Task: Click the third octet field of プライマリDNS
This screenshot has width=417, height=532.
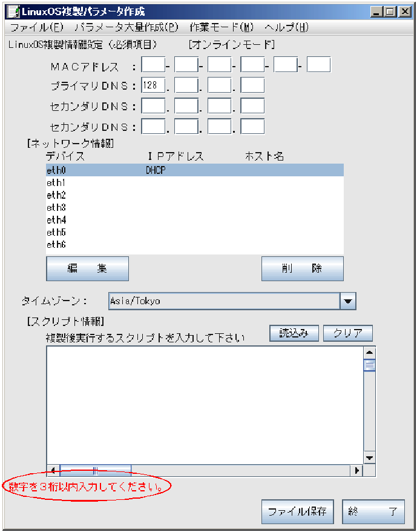Action: [x=219, y=85]
